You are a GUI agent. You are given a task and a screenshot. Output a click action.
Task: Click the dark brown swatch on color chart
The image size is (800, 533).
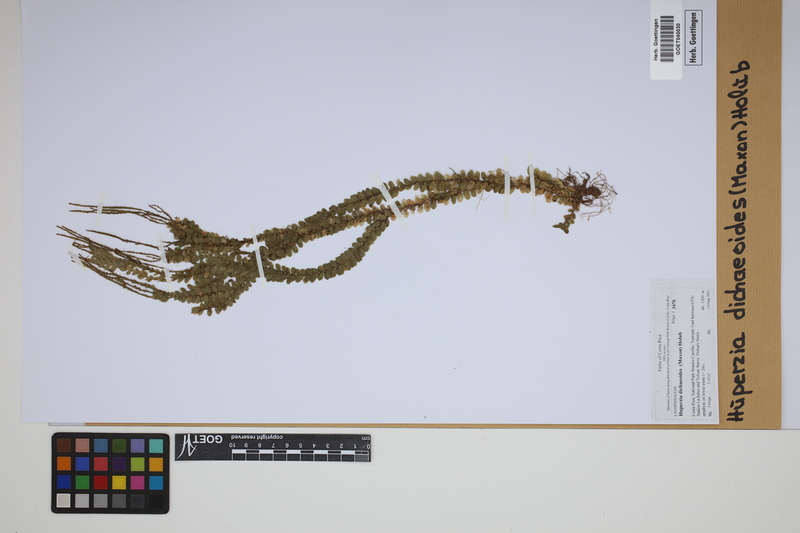point(64,446)
